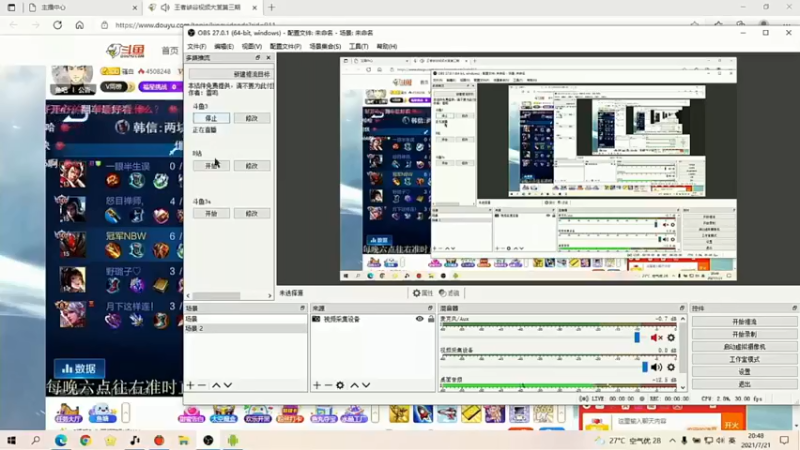
Task: Open the 编辑(E) menu in OBS
Action: click(x=224, y=46)
